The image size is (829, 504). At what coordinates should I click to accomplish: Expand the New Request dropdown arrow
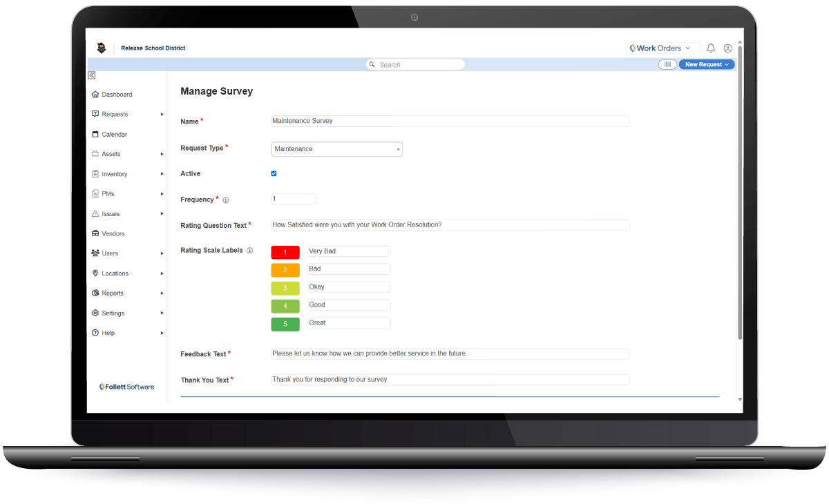725,64
